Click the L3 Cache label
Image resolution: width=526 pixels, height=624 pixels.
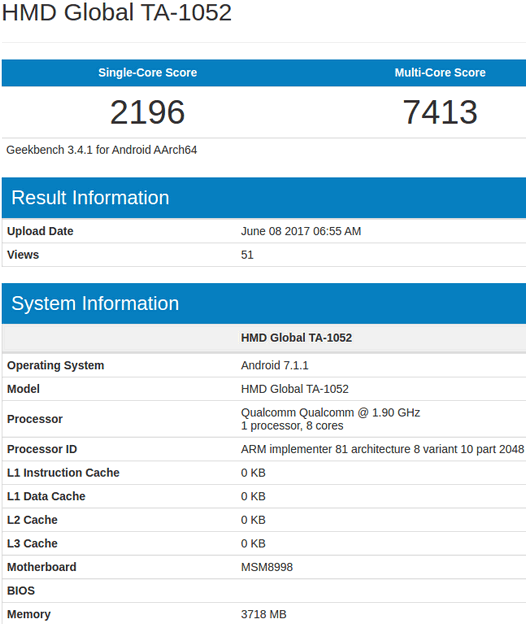(x=32, y=543)
